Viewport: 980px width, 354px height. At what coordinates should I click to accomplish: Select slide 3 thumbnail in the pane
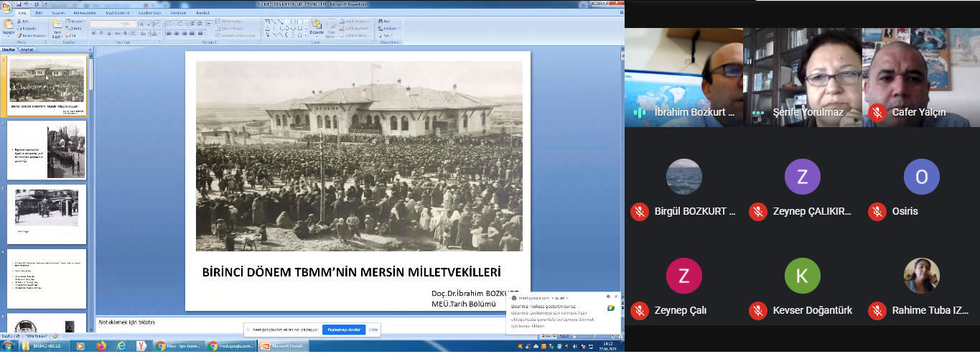(x=47, y=214)
